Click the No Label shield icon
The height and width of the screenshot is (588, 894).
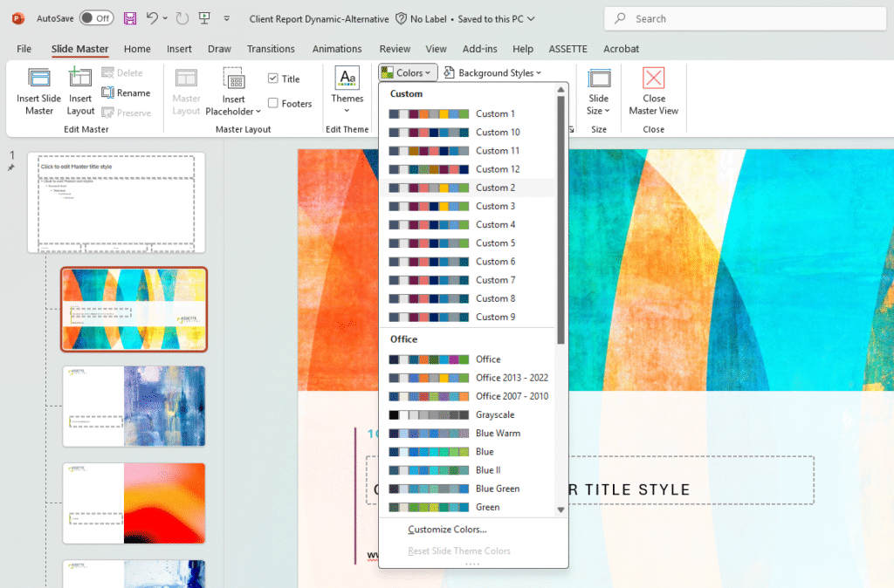tap(401, 18)
